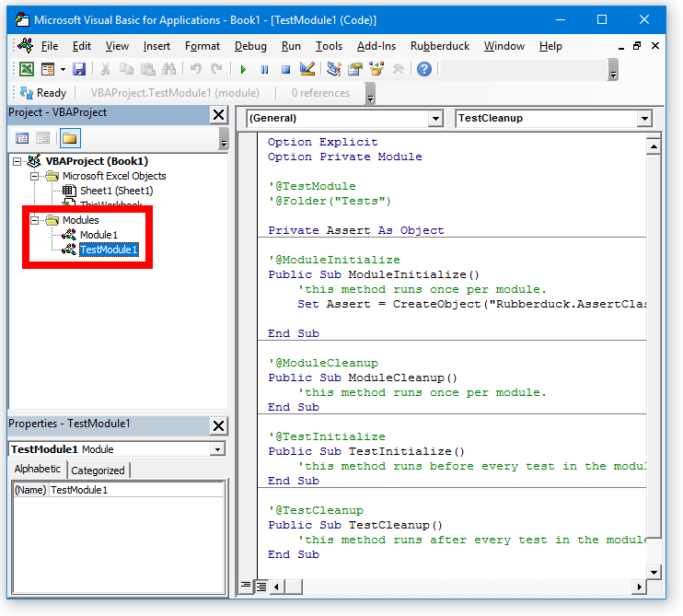Open the Rubberduck menu
This screenshot has height=616, width=683.
click(x=439, y=46)
